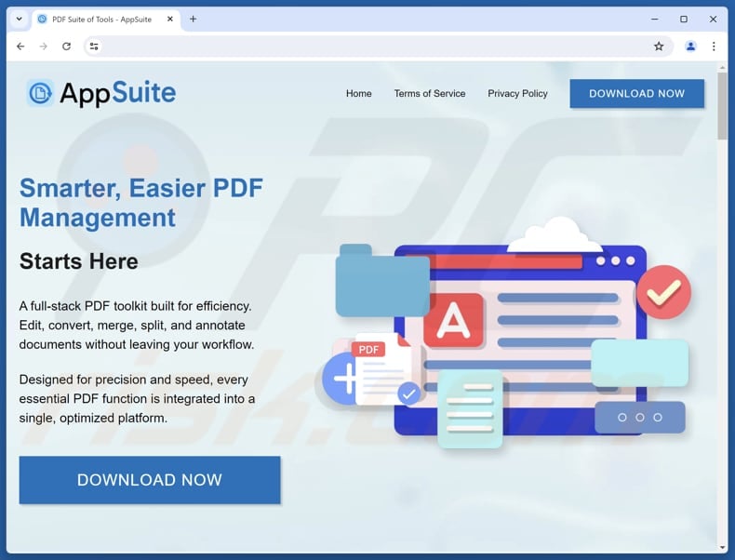This screenshot has height=560, width=735.
Task: Open site information icon in address bar
Action: tap(94, 47)
